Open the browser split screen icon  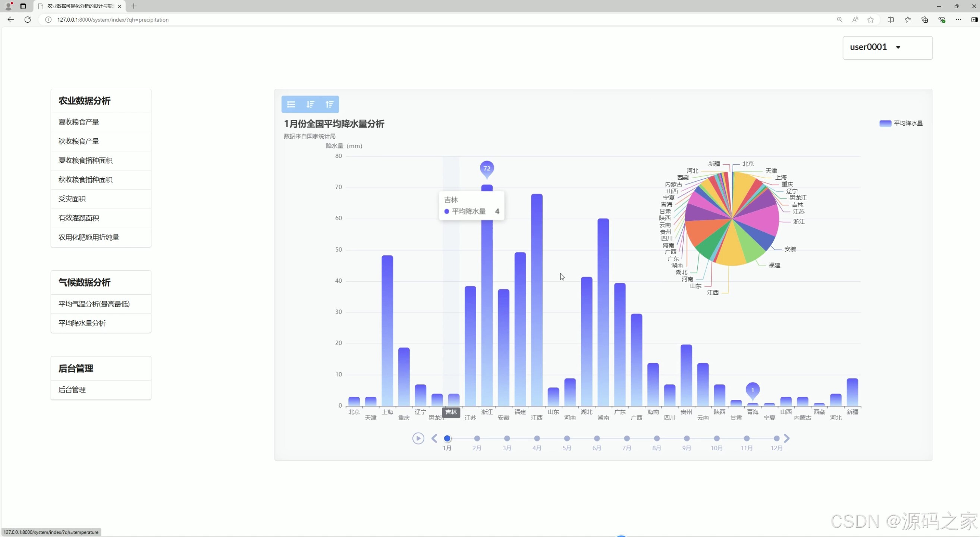891,19
